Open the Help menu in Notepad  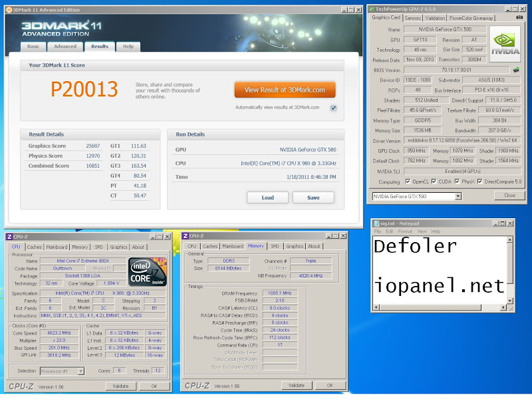tap(436, 231)
